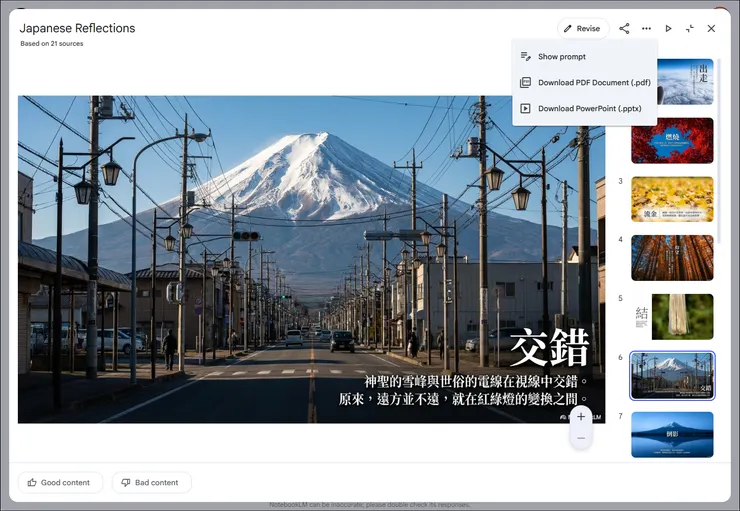Click the Show prompt icon
The image size is (740, 511).
coord(525,57)
